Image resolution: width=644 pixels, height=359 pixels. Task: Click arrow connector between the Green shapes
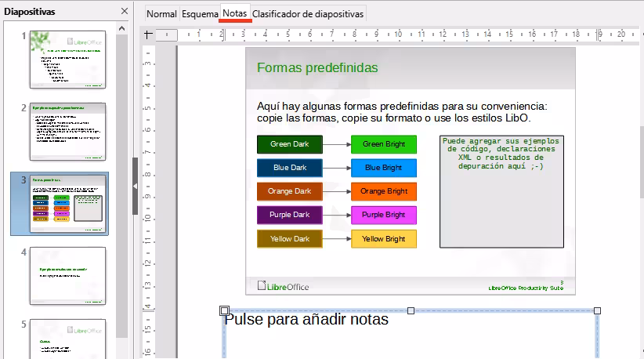point(337,144)
